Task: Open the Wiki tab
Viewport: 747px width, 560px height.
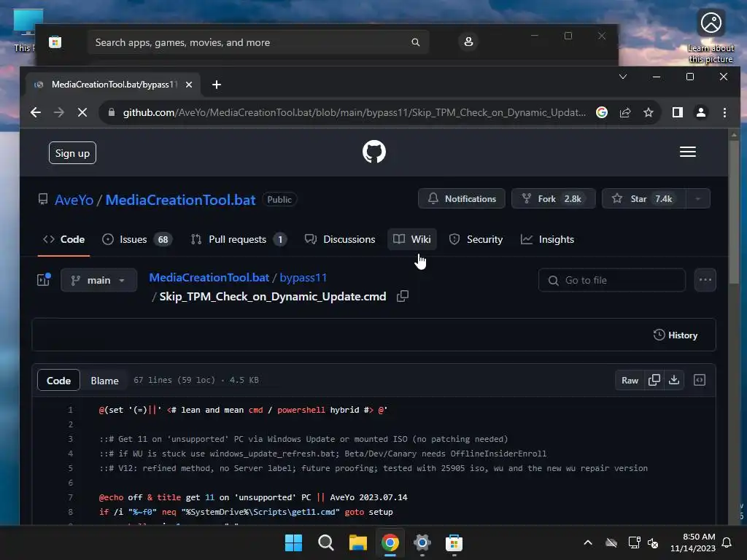Action: 412,239
